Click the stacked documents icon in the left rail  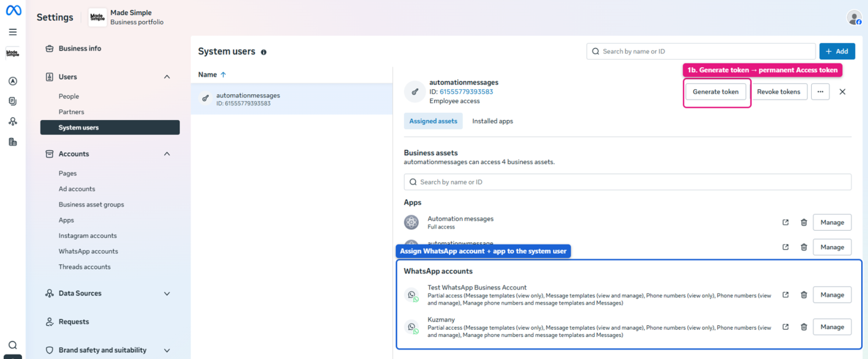click(x=13, y=101)
